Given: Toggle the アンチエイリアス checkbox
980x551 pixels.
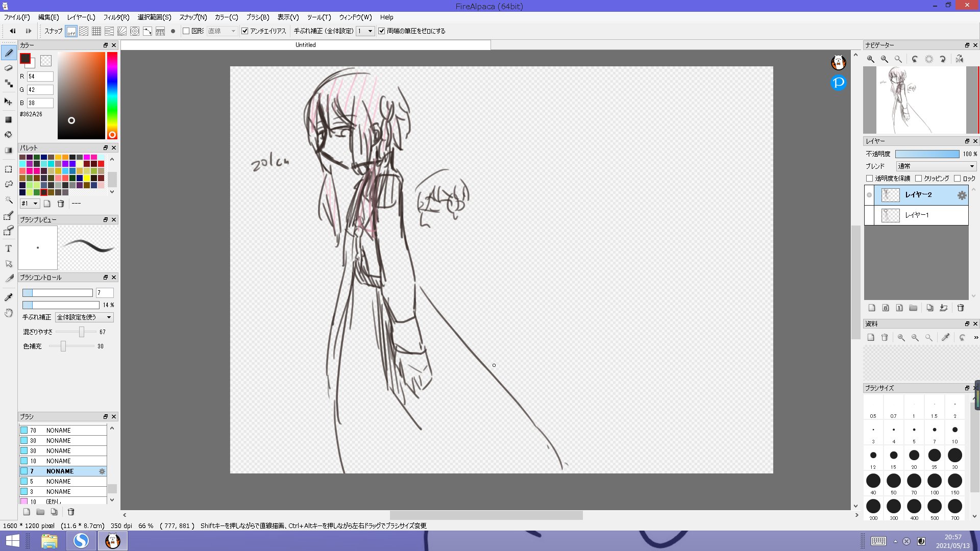Looking at the screenshot, I should coord(245,31).
